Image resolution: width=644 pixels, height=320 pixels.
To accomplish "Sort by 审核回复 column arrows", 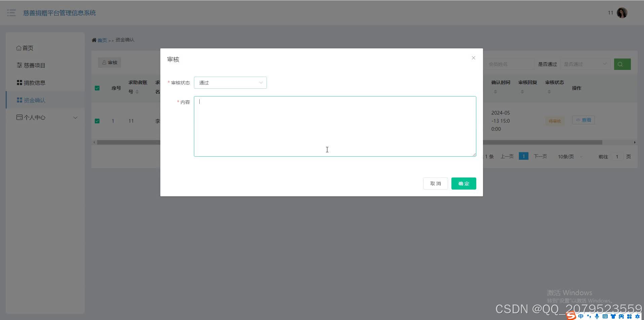I will point(522,92).
